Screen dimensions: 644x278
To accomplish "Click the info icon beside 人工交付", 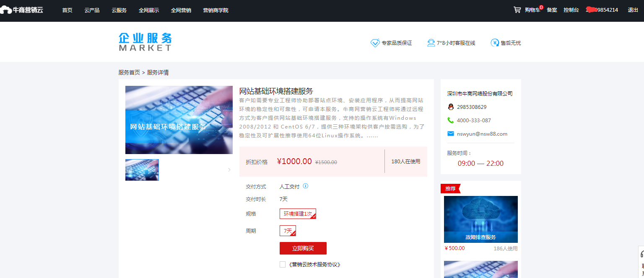I will [306, 186].
